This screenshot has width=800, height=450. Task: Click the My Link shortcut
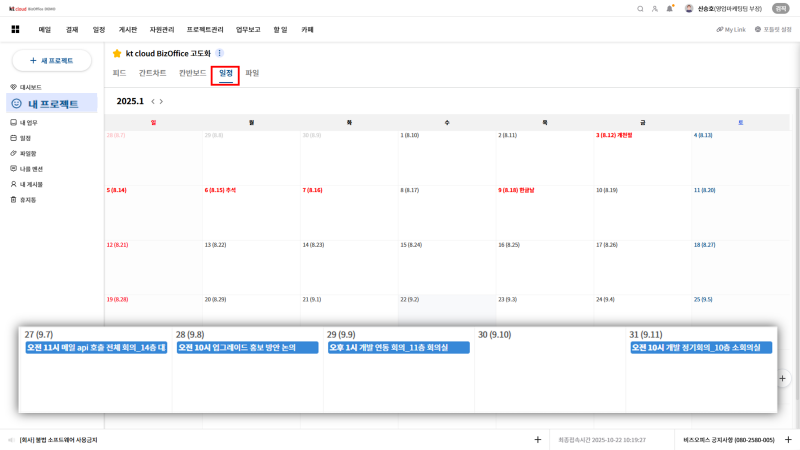click(x=731, y=30)
